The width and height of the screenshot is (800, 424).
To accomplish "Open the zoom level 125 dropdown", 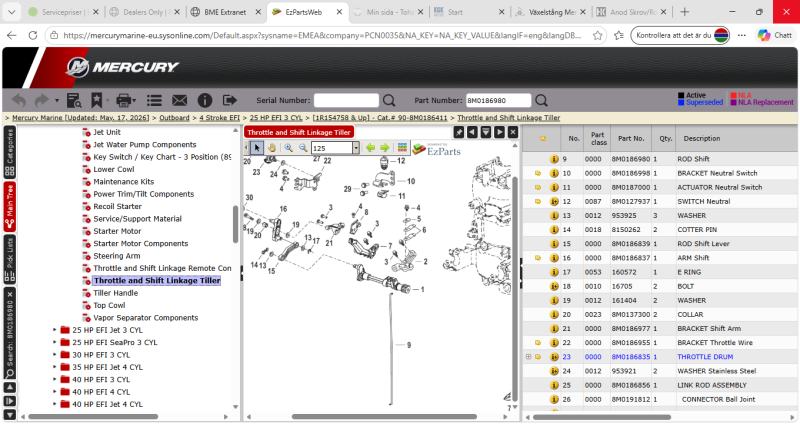I will [356, 148].
